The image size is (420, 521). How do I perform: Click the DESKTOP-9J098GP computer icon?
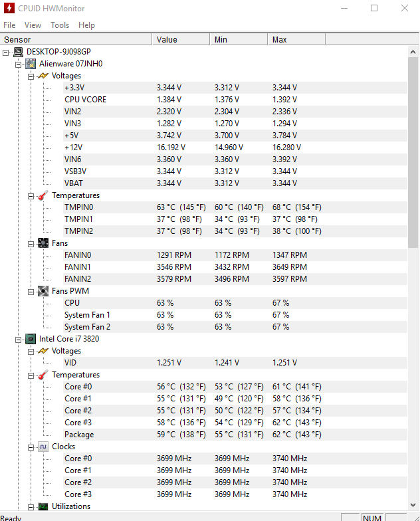click(18, 52)
